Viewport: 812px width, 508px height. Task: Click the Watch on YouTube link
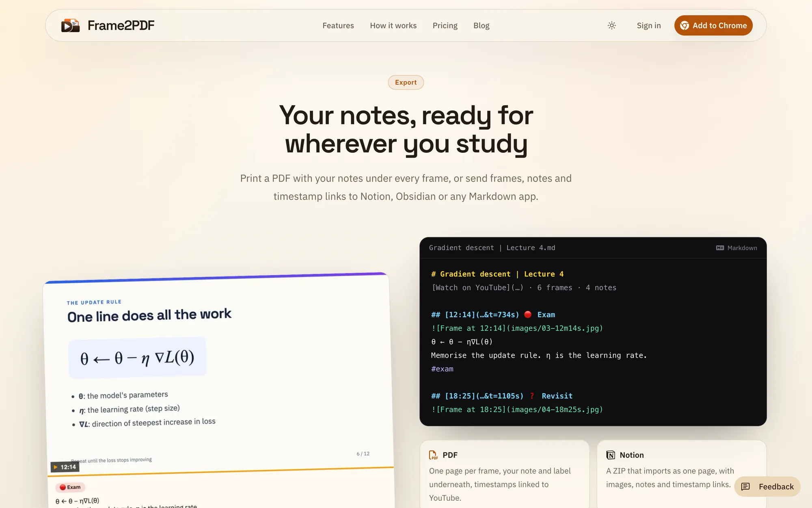(x=477, y=288)
